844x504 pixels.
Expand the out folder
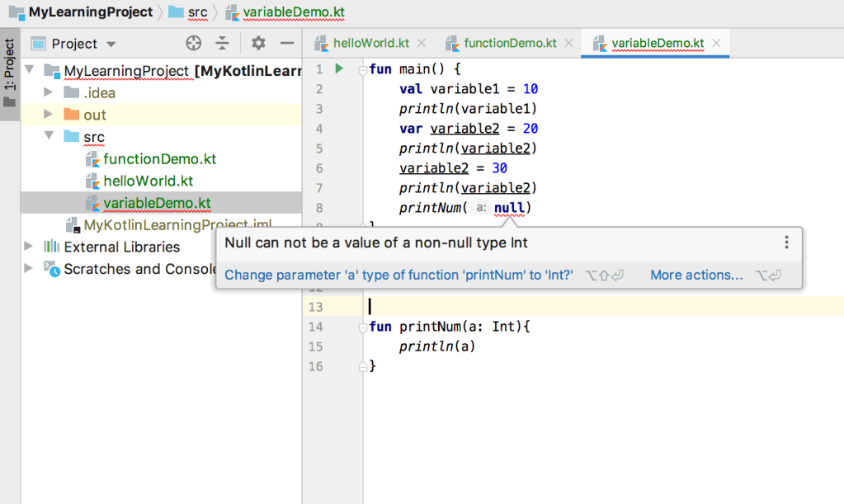coord(48,115)
